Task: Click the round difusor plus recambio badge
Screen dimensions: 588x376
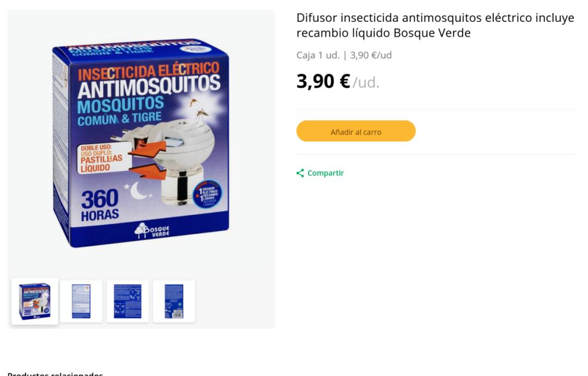Action: coord(207,195)
